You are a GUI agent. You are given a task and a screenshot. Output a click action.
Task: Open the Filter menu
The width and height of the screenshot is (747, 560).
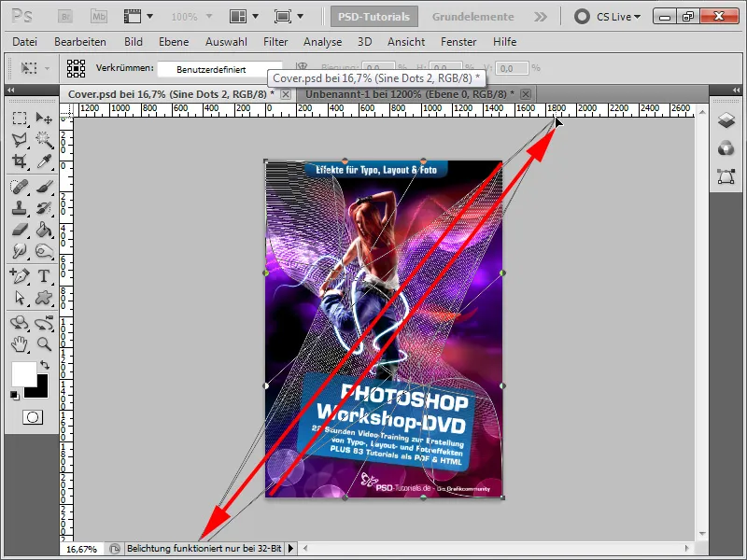[x=275, y=42]
